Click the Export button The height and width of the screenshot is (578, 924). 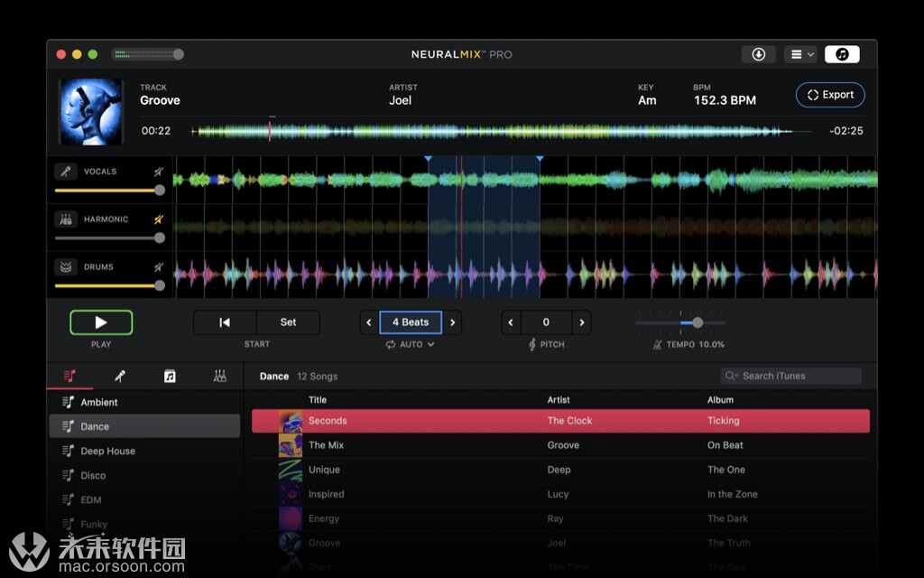pos(830,95)
